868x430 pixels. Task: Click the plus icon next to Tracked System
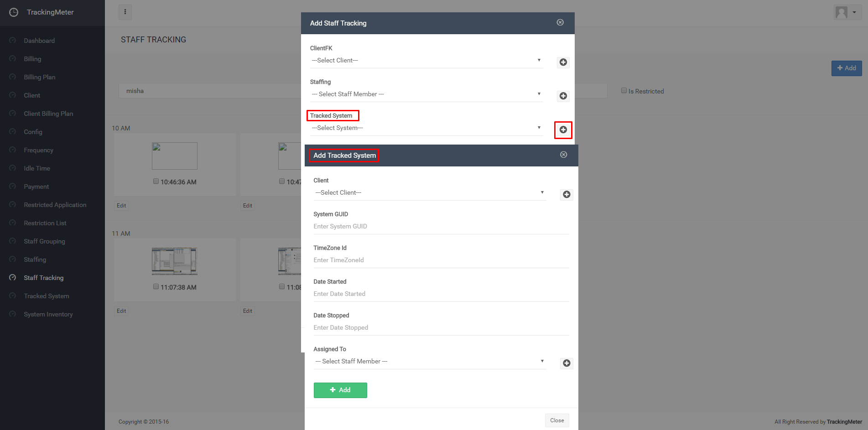[563, 130]
